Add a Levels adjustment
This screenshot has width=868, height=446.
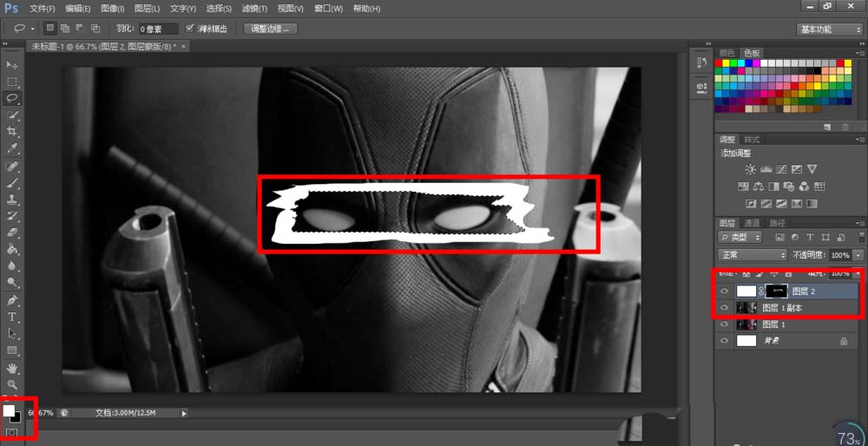(766, 169)
